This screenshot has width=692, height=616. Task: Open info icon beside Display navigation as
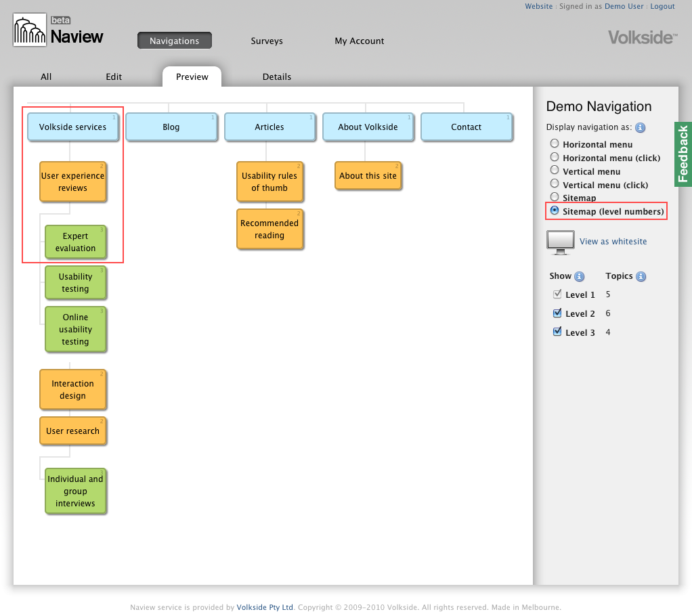click(x=640, y=127)
